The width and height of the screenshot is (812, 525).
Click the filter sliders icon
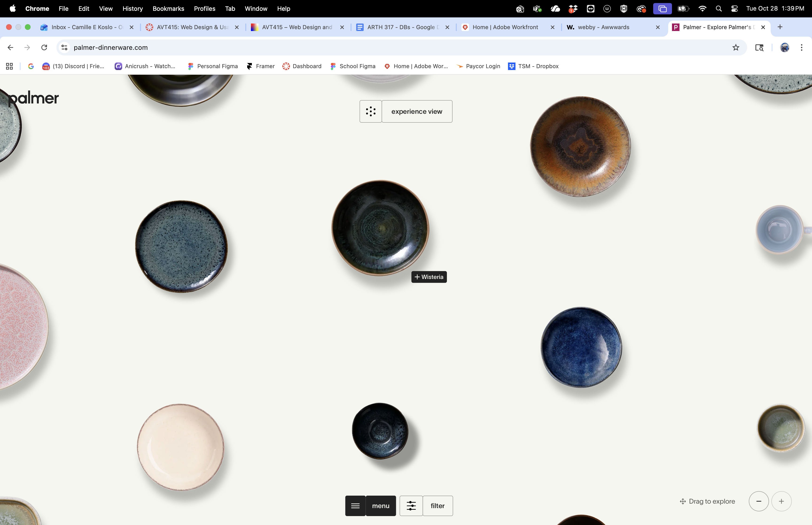coord(411,505)
